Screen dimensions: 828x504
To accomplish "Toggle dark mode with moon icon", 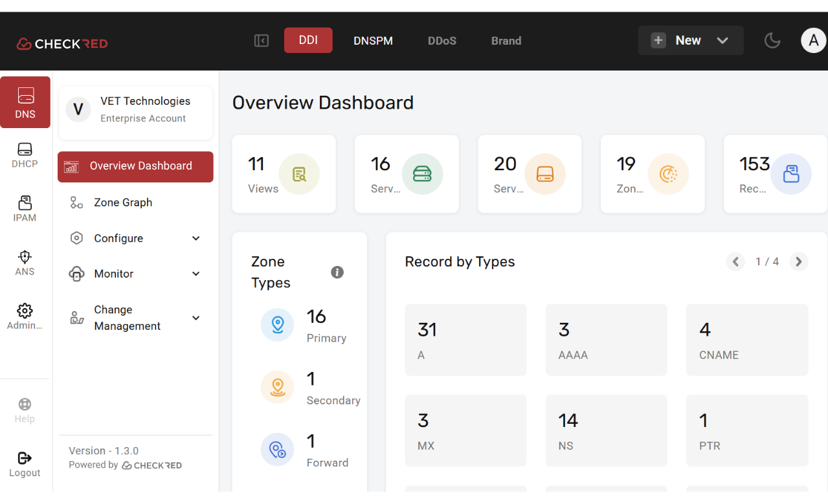I will pos(772,41).
